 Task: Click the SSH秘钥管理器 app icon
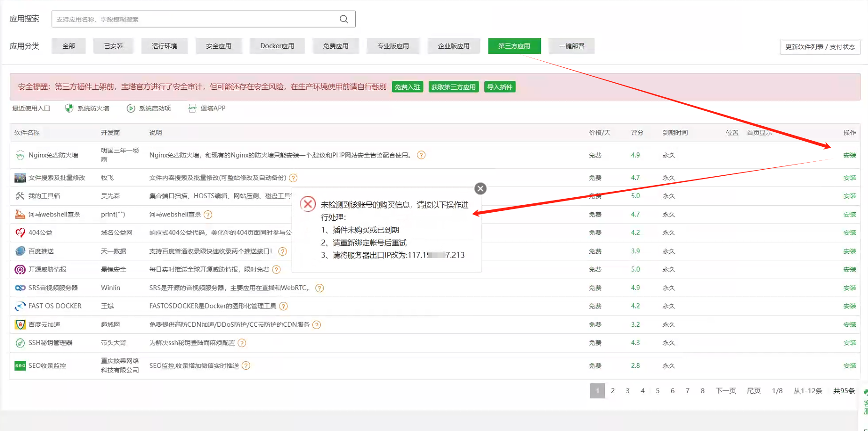pos(20,343)
